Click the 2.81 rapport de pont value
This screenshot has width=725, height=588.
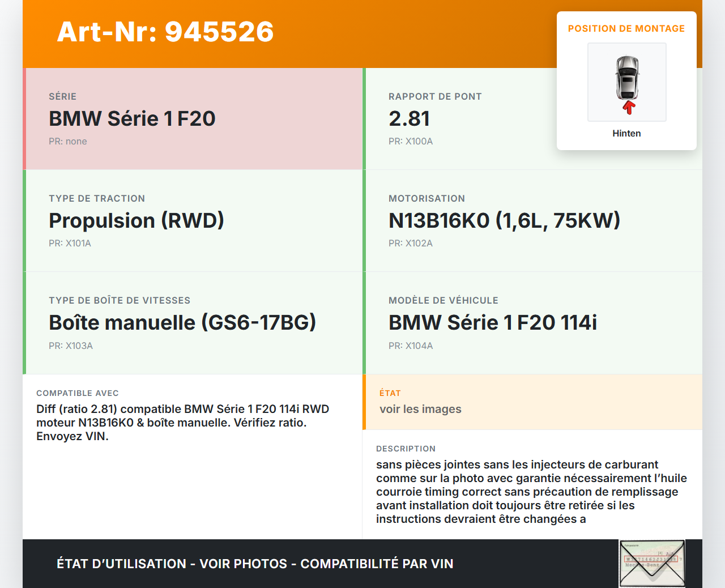(x=409, y=119)
